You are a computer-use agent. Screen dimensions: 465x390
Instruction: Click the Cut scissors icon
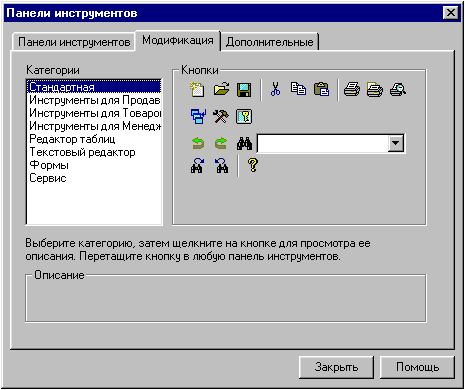pyautogui.click(x=275, y=89)
